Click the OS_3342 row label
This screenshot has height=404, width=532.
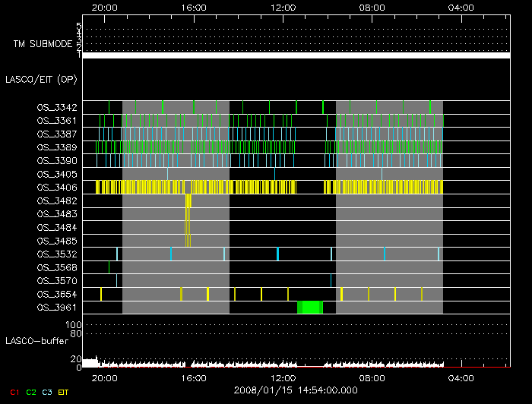(x=56, y=107)
